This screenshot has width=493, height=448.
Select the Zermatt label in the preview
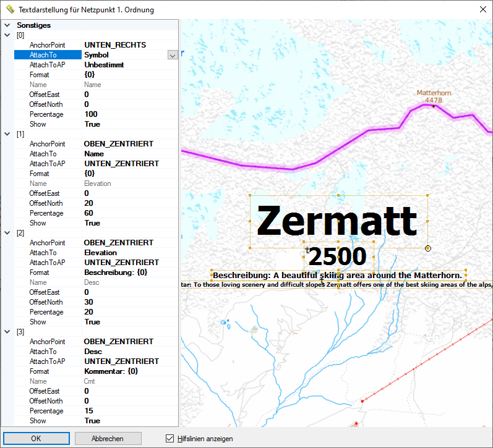coord(337,221)
